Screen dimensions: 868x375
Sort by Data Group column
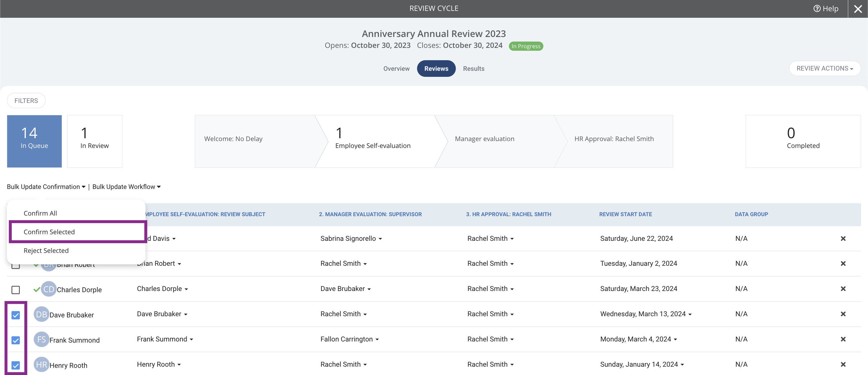tap(751, 214)
